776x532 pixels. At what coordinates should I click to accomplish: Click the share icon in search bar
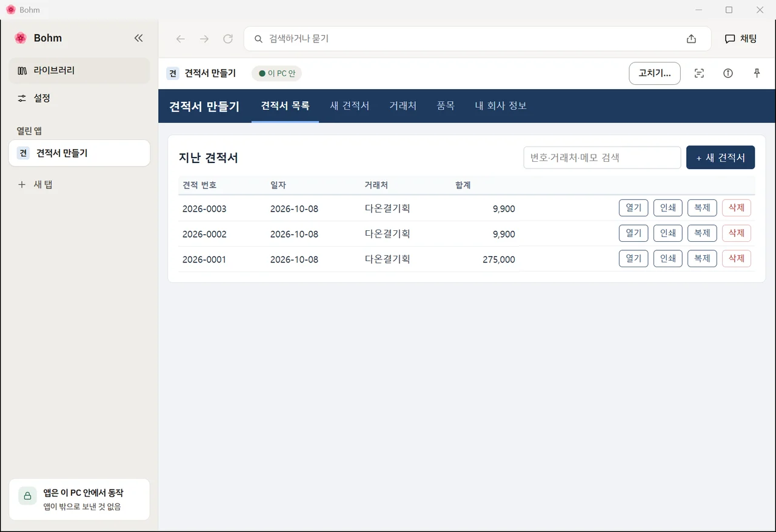tap(691, 39)
